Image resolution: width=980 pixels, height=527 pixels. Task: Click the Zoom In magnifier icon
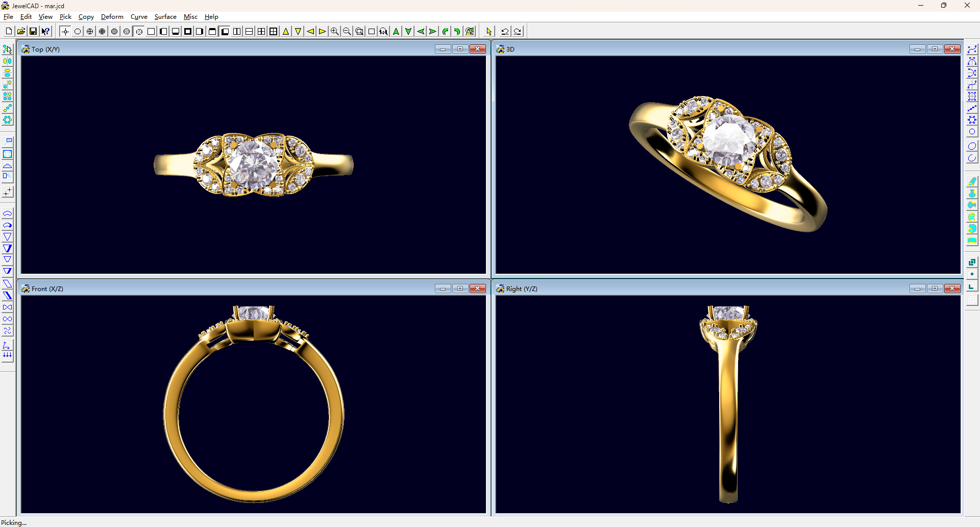point(335,31)
